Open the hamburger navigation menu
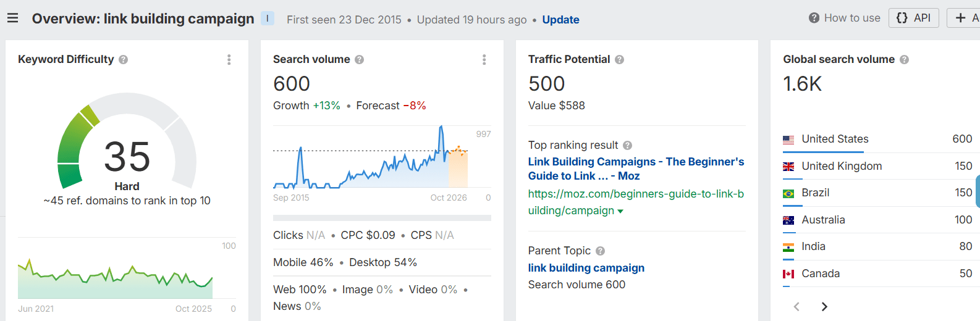Image resolution: width=980 pixels, height=321 pixels. tap(12, 18)
